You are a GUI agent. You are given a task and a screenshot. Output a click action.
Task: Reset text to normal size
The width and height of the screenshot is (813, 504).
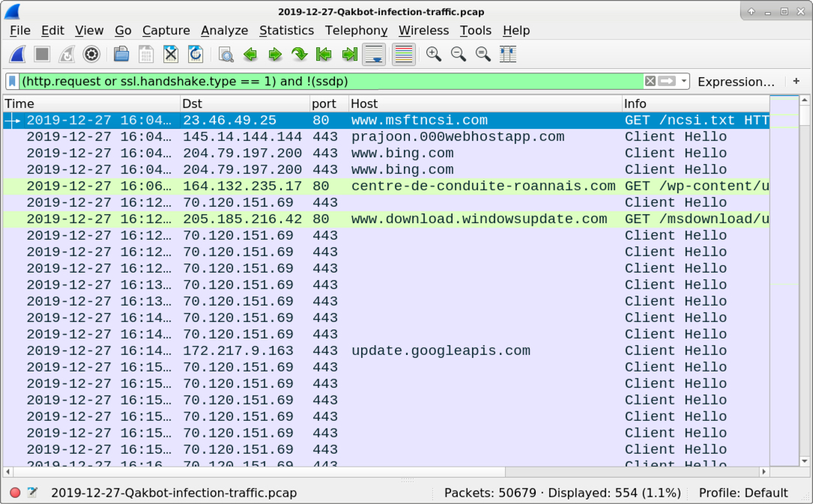[x=483, y=55]
